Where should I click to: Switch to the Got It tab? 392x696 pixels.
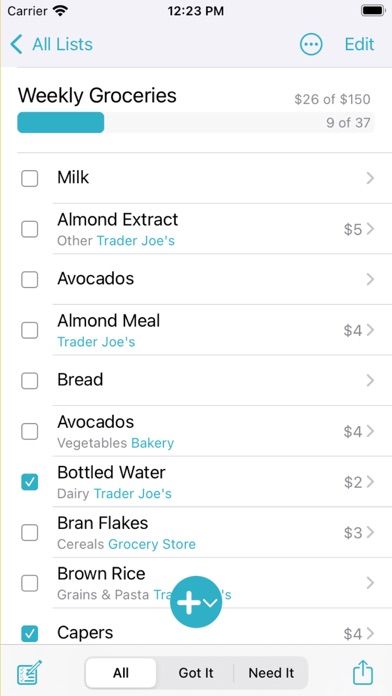pyautogui.click(x=196, y=673)
